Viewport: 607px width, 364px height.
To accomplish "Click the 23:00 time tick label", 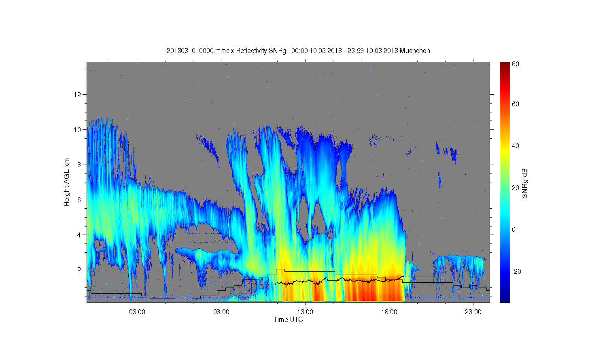I will tap(473, 312).
